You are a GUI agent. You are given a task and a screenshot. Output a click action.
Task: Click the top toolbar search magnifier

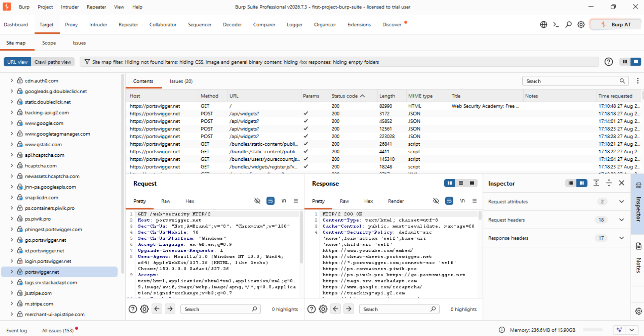coord(568,25)
